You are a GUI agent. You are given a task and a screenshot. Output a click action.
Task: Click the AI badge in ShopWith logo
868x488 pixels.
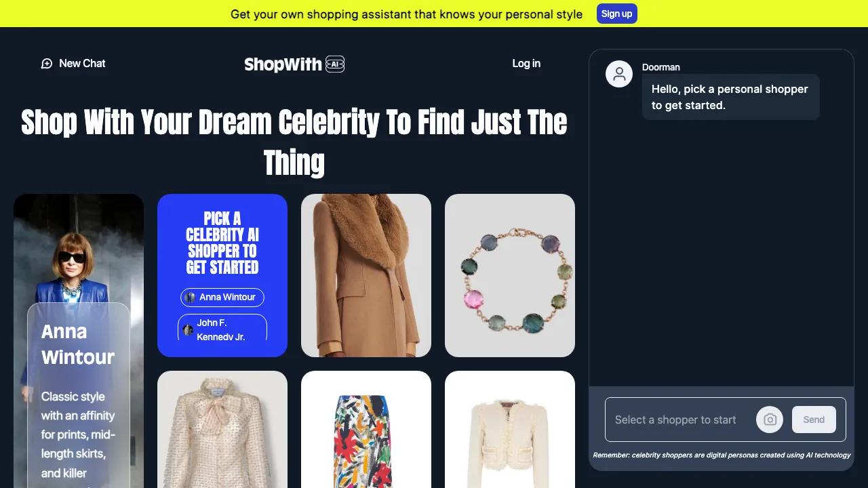(335, 64)
